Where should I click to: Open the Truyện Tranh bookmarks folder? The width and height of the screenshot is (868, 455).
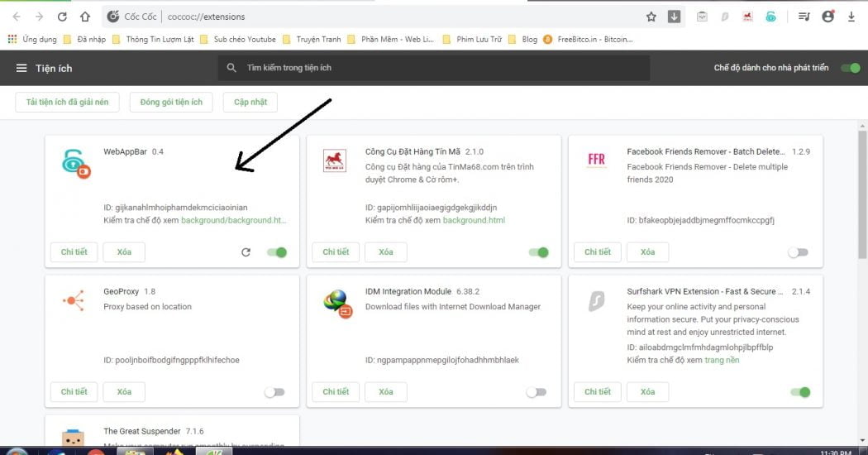(x=312, y=40)
